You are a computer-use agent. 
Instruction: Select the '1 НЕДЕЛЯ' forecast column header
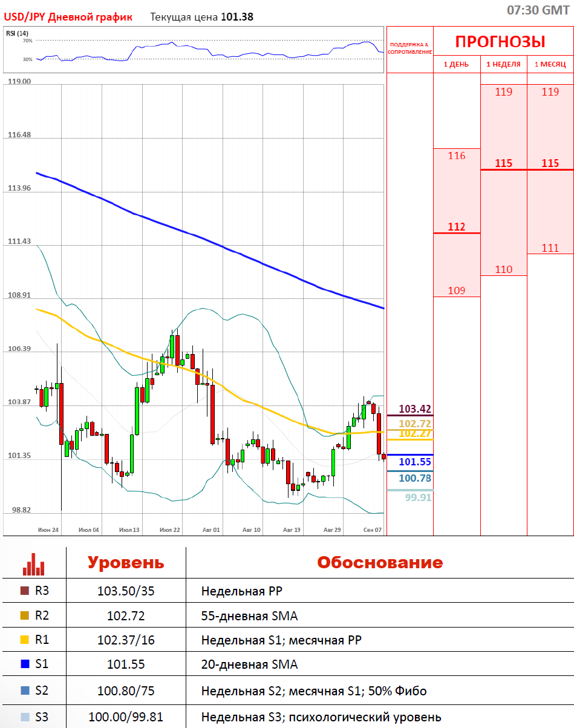503,64
